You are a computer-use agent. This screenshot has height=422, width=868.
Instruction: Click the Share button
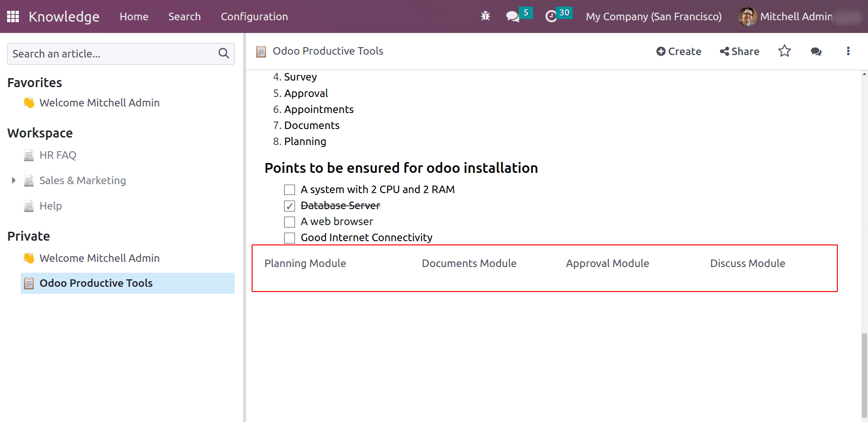pyautogui.click(x=739, y=51)
